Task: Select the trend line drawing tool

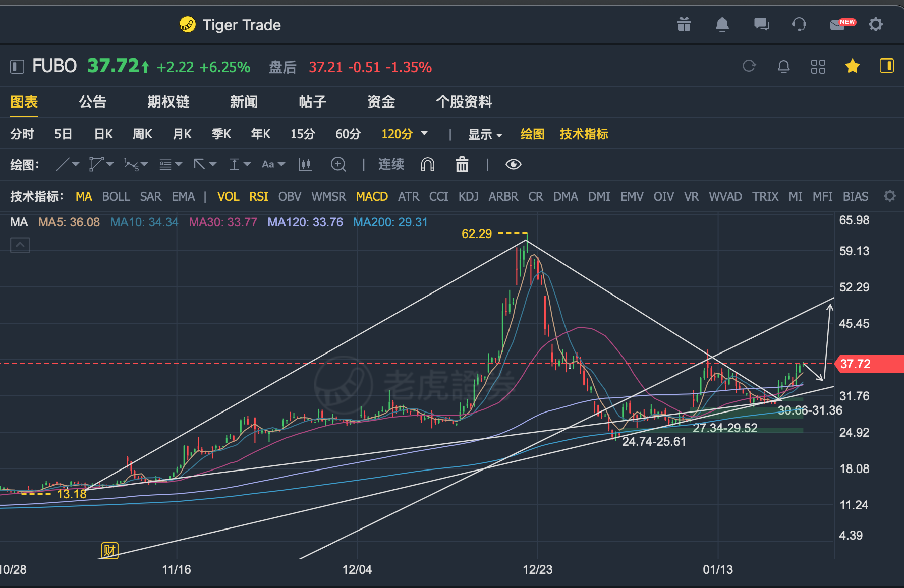Action: [x=63, y=164]
